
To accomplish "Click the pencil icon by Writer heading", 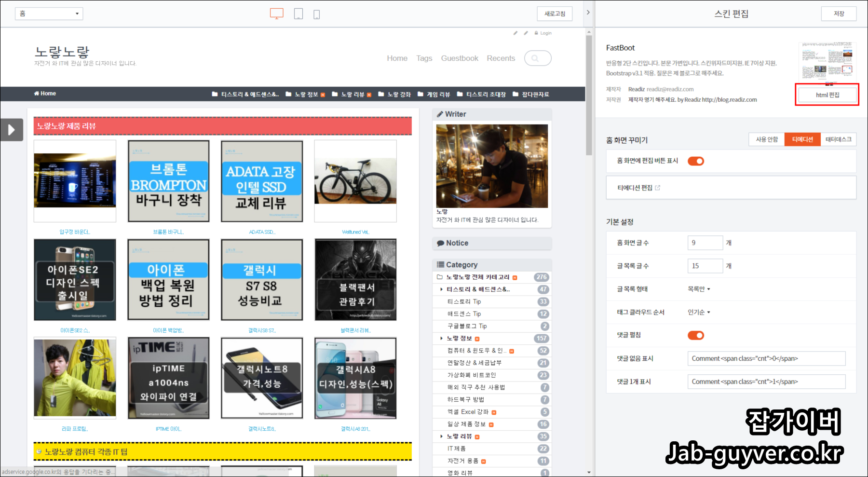I will (x=440, y=114).
